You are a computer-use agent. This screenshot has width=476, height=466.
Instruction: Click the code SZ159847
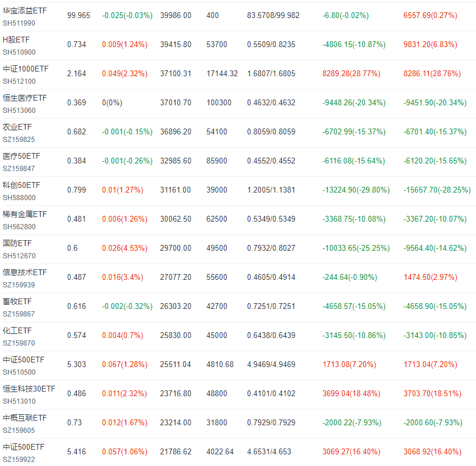(x=19, y=169)
